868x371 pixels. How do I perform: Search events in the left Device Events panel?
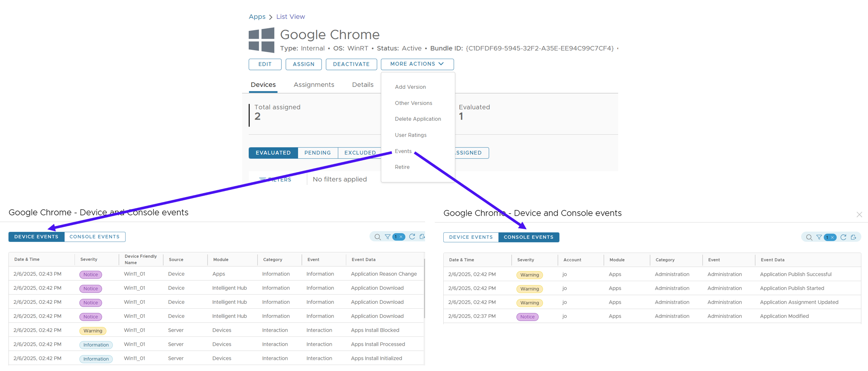378,237
